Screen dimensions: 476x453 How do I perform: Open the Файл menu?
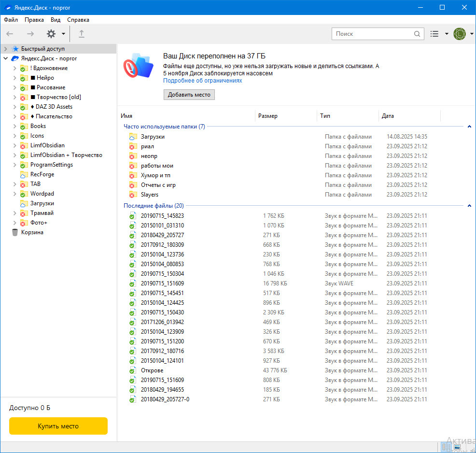[x=11, y=20]
